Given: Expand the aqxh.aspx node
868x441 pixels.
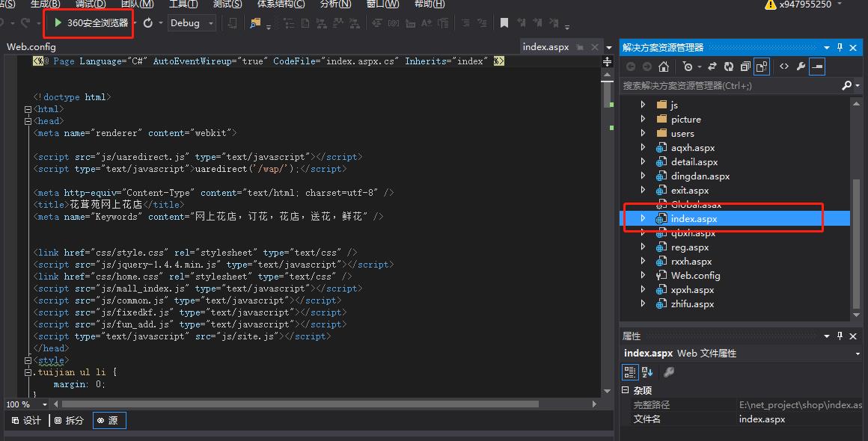Looking at the screenshot, I should coord(643,147).
